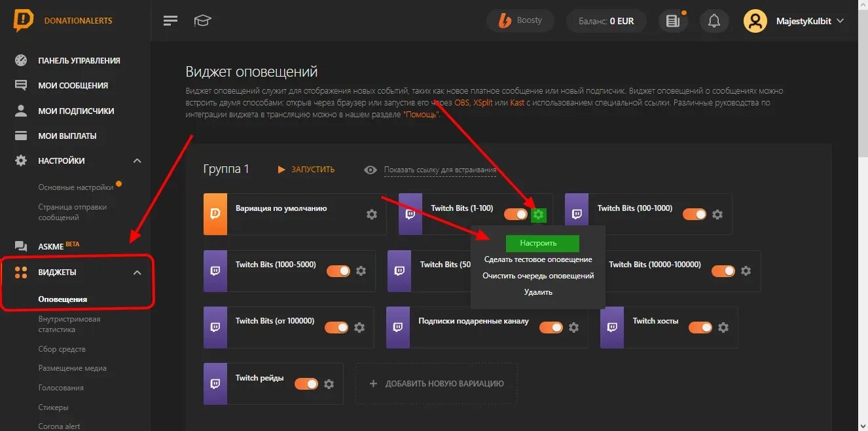Click Twitch icon of Twitch Bits (1-100)
Screen dimensions: 868x431
410,214
